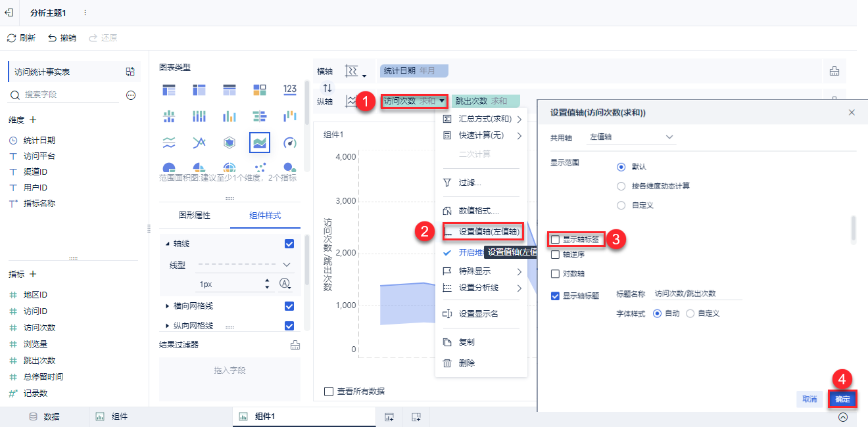Open the three-dot menu next to 分析主题1

[85, 12]
